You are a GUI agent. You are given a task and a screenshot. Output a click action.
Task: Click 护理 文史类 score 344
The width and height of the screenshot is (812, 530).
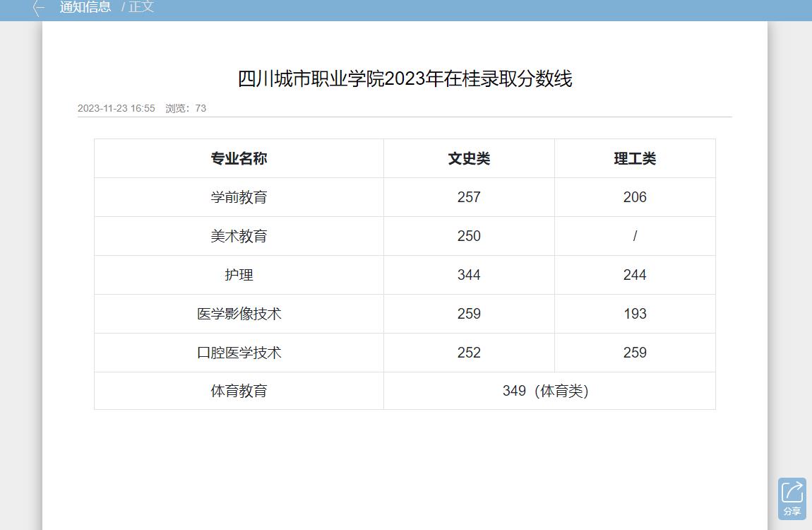click(469, 275)
